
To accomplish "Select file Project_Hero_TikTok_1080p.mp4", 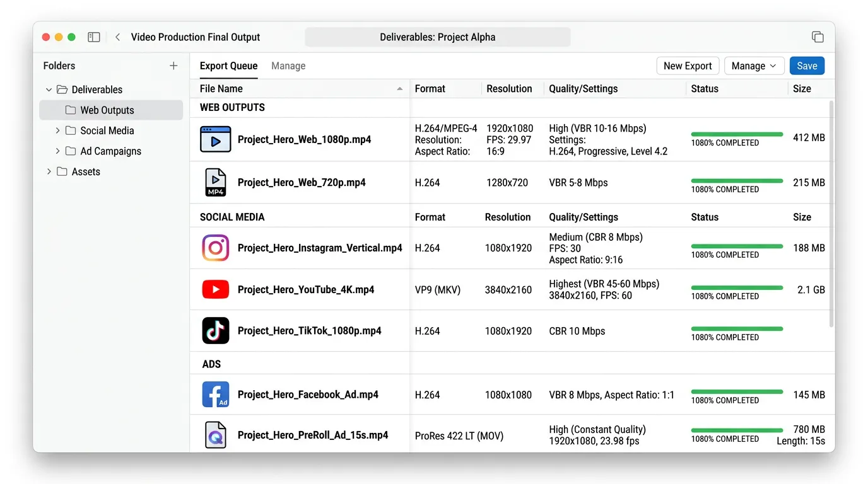I will [309, 330].
